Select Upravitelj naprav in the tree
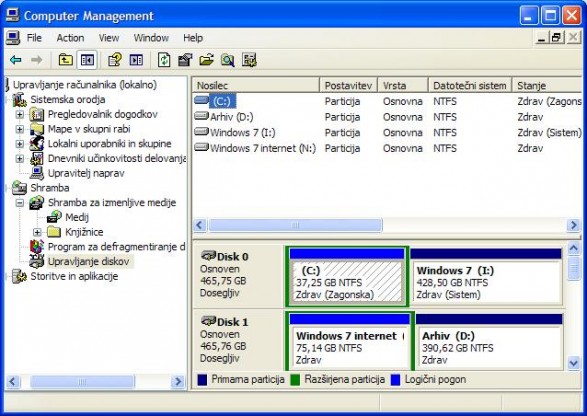This screenshot has width=587, height=416. (86, 173)
